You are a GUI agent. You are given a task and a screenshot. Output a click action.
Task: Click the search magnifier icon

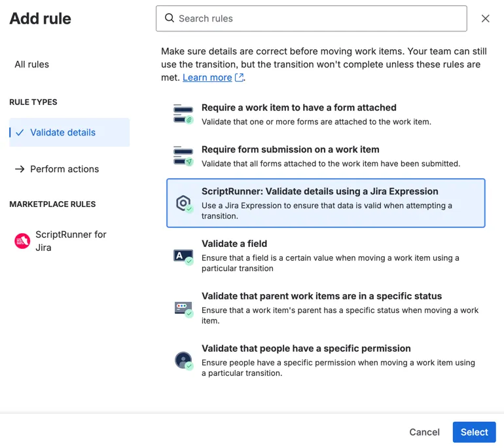(x=170, y=18)
